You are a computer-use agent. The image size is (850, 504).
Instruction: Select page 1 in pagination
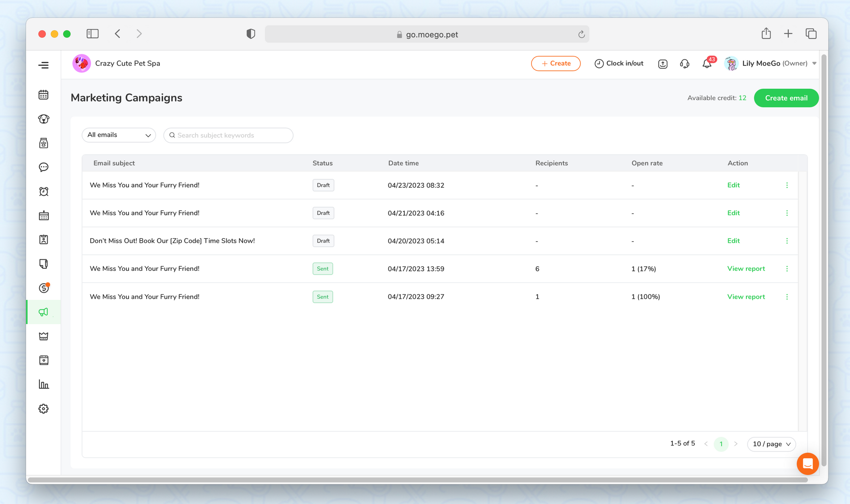pos(721,444)
